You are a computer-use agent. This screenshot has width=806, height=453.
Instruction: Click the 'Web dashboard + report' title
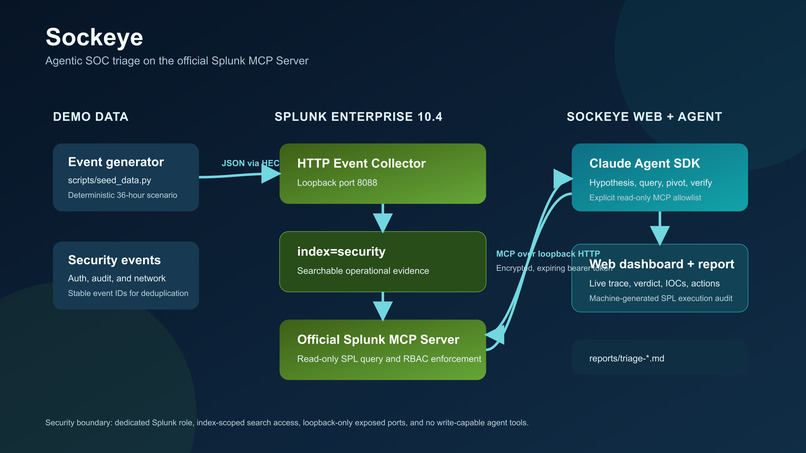[x=662, y=264]
